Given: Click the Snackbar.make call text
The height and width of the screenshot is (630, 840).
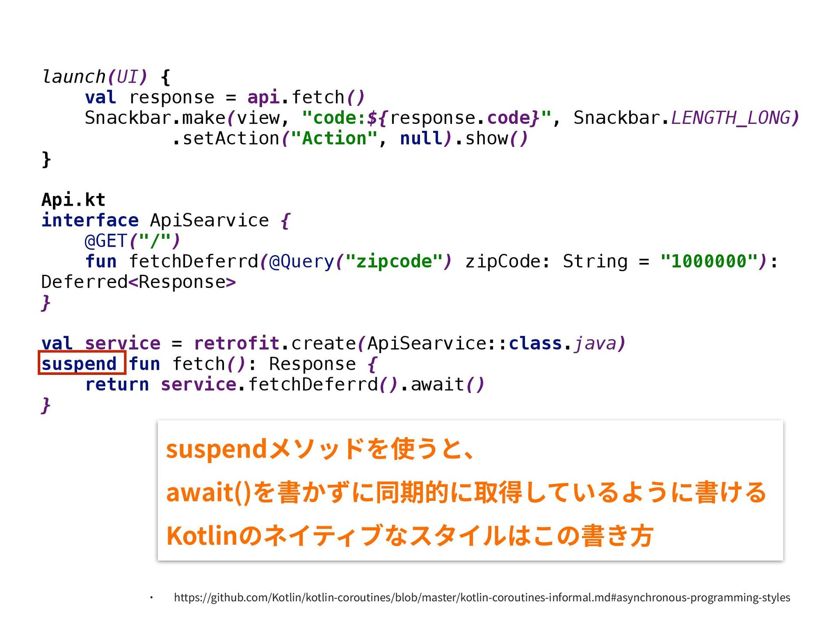Looking at the screenshot, I should click(155, 118).
